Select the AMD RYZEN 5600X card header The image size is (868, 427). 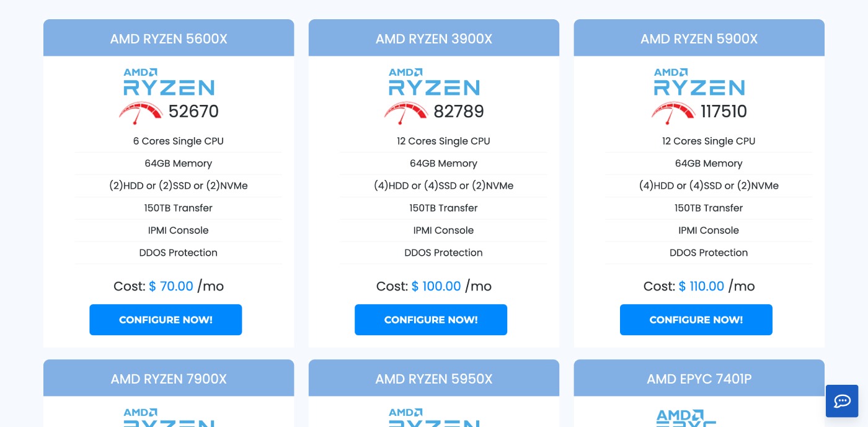tap(169, 38)
